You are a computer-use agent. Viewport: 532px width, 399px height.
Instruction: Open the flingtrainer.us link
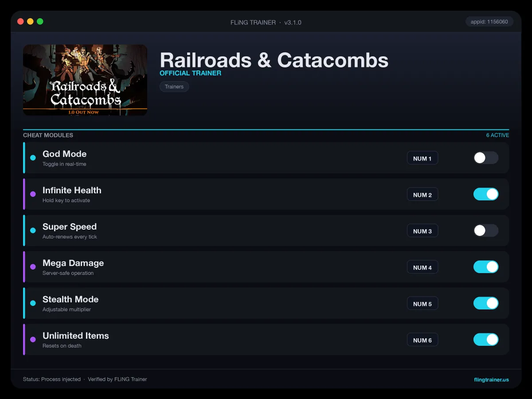point(491,379)
